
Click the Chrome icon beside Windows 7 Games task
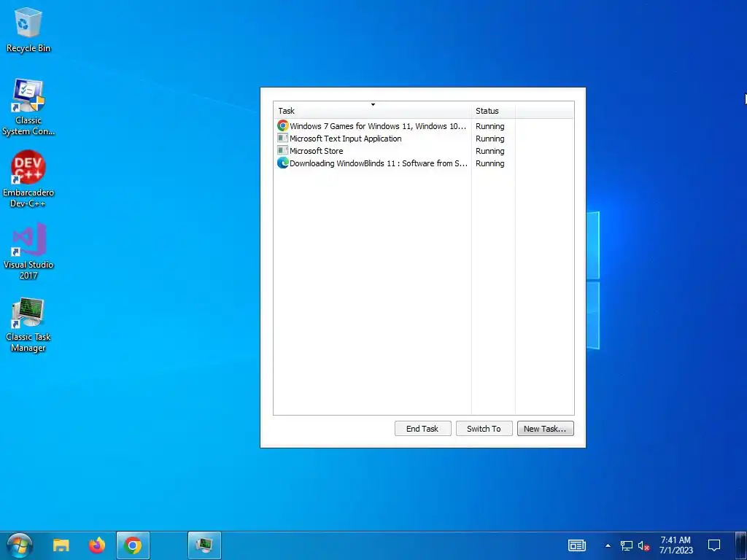283,125
